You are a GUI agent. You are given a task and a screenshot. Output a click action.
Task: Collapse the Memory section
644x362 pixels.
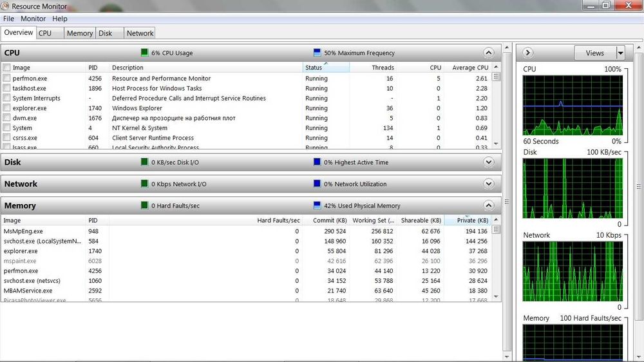(x=488, y=205)
